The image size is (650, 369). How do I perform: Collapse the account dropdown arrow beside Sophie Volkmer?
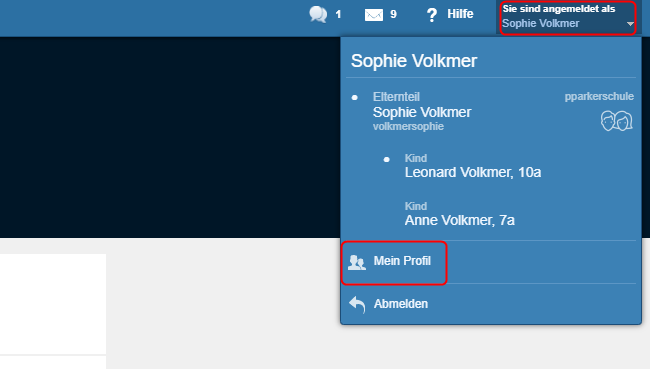(630, 24)
